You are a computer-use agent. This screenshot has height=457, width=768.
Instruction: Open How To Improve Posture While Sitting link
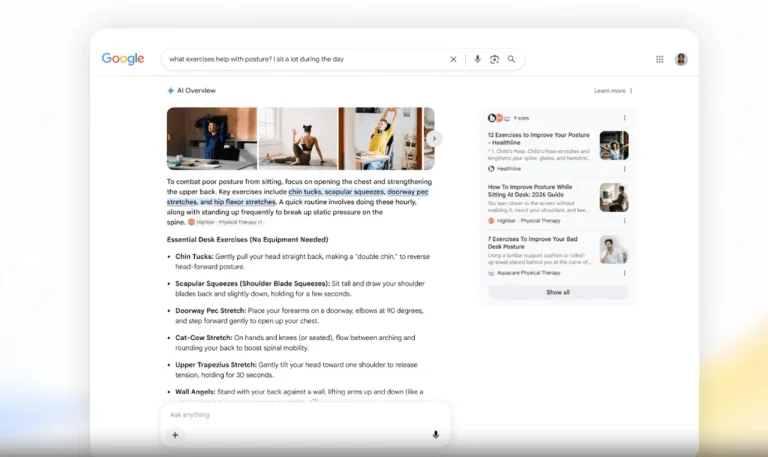coord(530,191)
